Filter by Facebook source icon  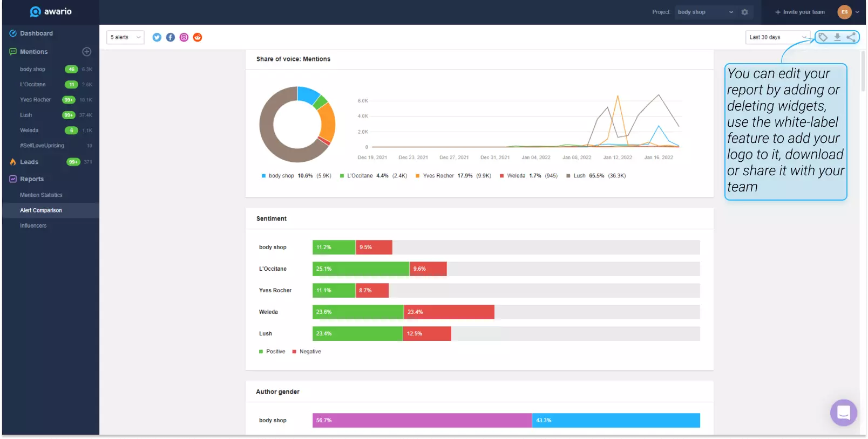[170, 37]
